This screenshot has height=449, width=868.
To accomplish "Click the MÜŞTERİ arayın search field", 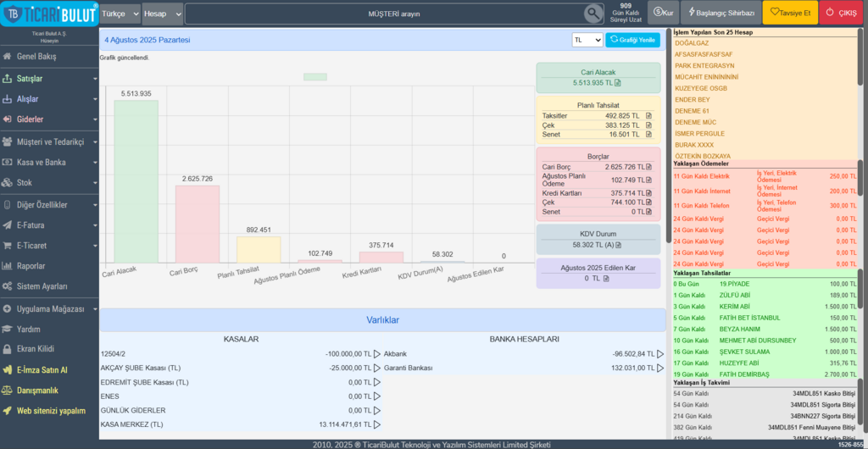I will coord(381,14).
